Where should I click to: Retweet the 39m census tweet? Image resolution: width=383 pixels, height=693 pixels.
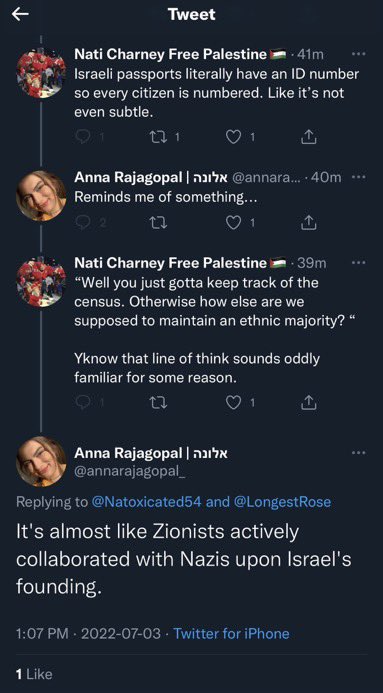click(157, 402)
